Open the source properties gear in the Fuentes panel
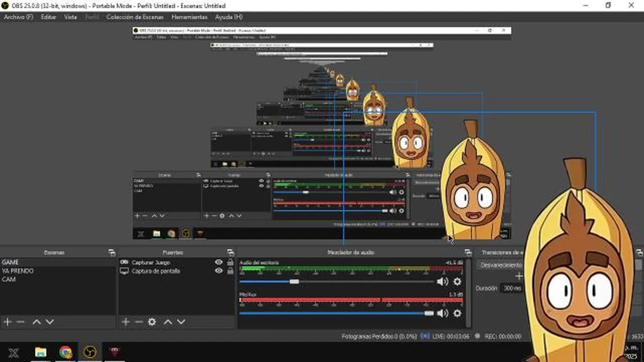 [152, 322]
